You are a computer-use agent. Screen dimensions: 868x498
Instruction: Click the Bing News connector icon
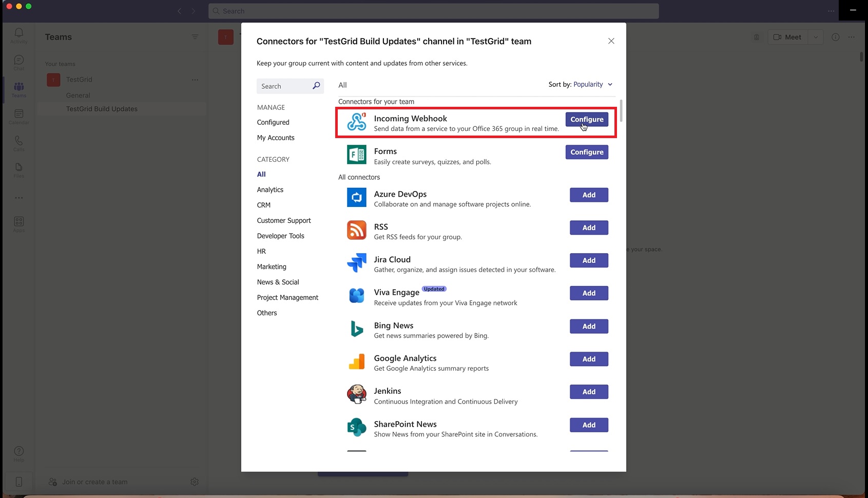356,329
